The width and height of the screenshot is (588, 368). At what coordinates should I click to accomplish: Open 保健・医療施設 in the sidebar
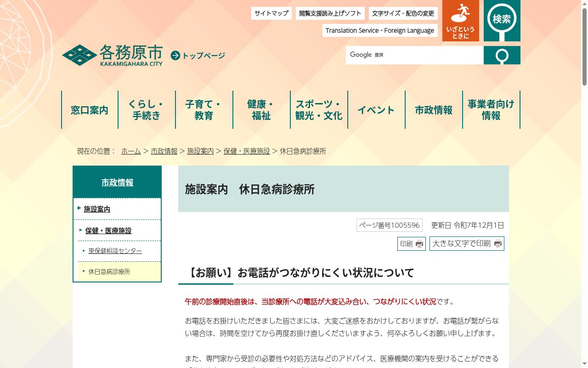[108, 230]
